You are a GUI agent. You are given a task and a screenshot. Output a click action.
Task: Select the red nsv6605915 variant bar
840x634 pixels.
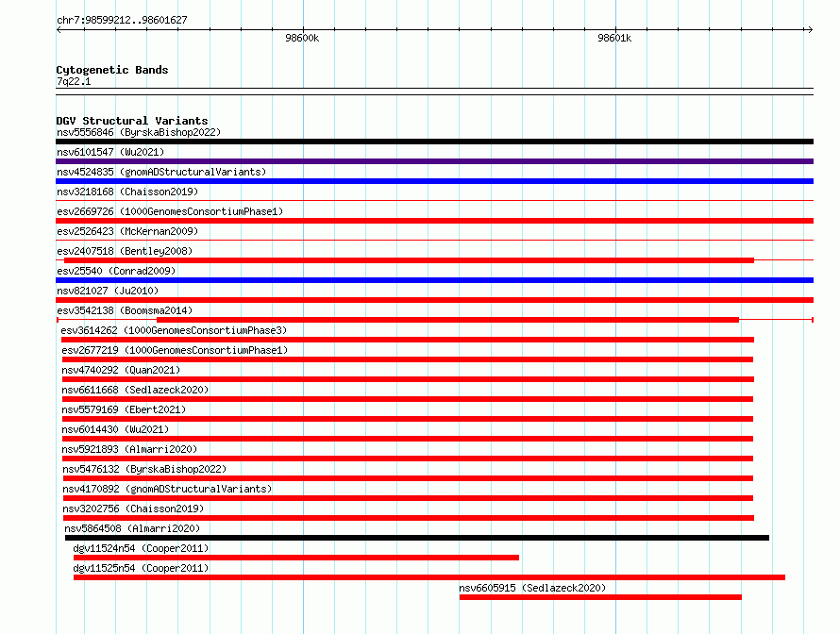tap(600, 597)
